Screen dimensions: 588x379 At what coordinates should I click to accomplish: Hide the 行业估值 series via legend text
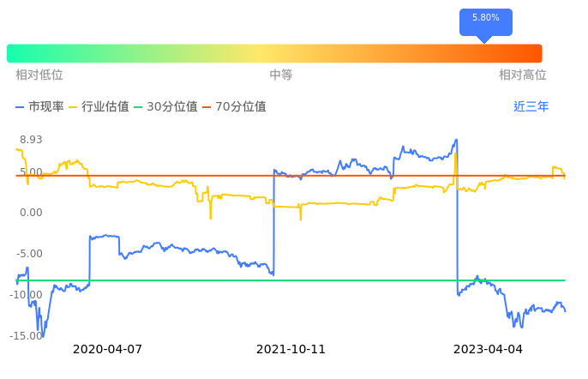pyautogui.click(x=105, y=107)
